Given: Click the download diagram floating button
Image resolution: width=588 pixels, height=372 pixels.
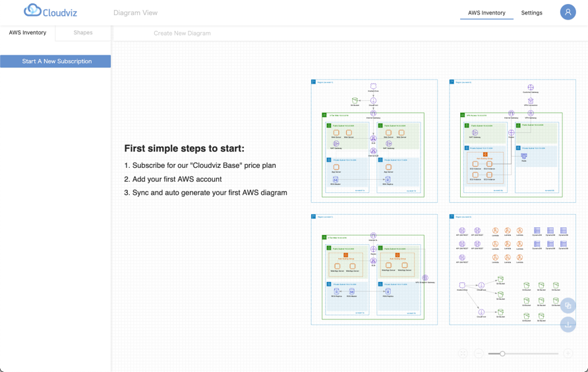Looking at the screenshot, I should (568, 324).
